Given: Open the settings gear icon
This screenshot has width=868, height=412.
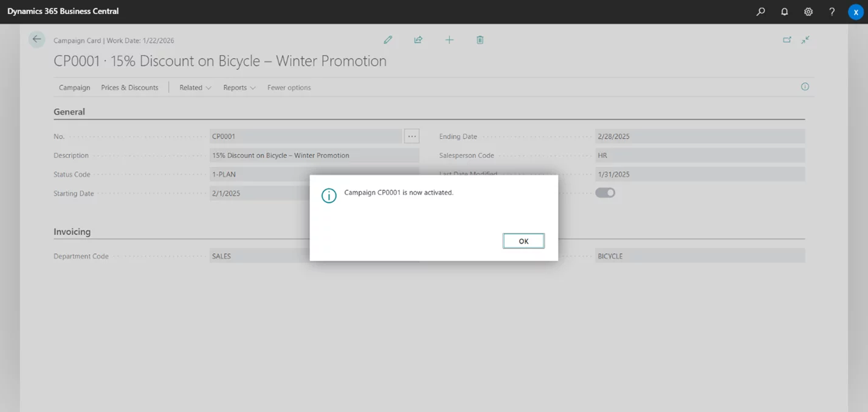Looking at the screenshot, I should [x=808, y=12].
